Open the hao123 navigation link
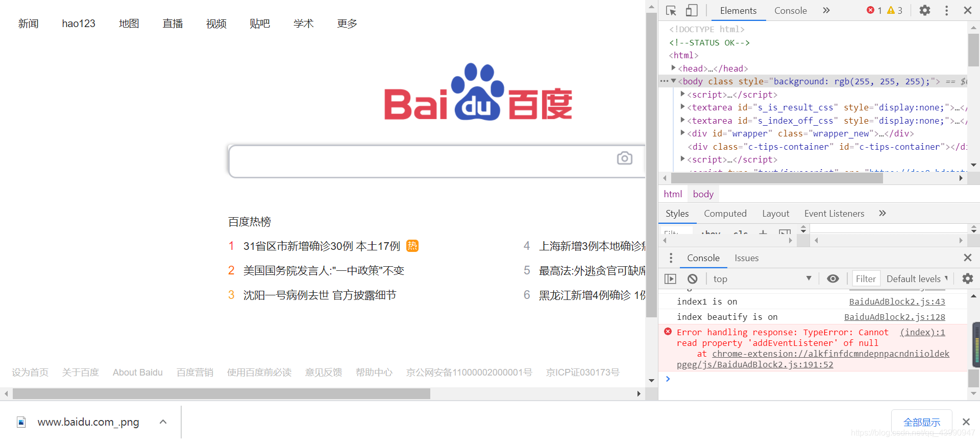This screenshot has width=980, height=442. tap(79, 24)
